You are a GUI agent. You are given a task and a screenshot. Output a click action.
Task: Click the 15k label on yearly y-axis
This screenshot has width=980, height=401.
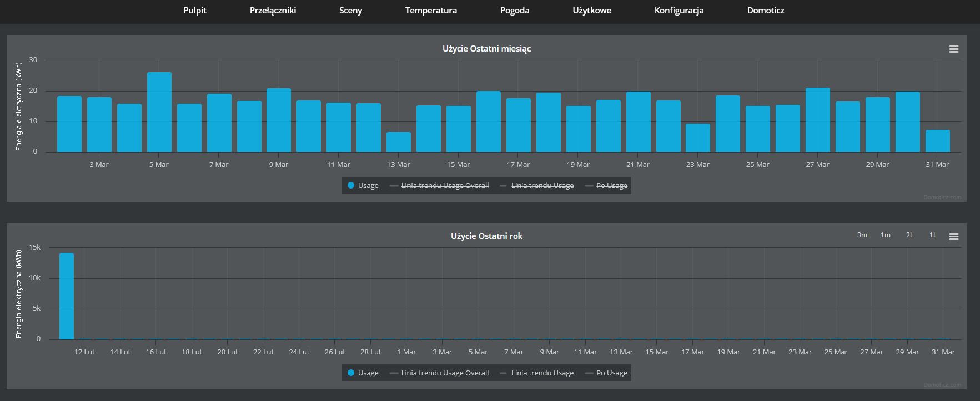[x=35, y=247]
